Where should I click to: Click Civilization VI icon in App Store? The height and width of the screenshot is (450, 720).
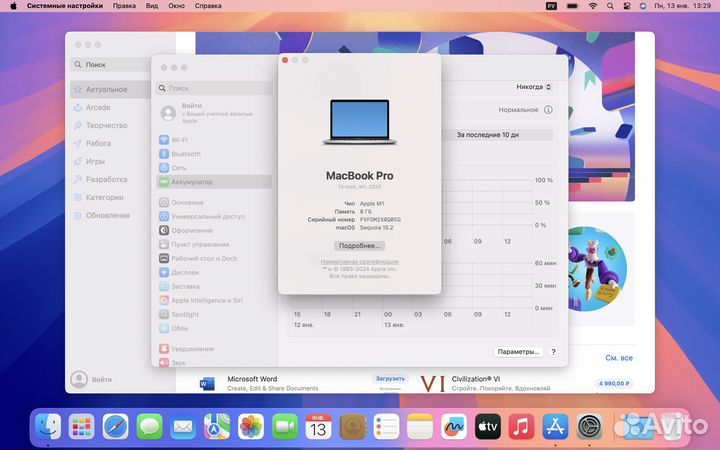[433, 383]
